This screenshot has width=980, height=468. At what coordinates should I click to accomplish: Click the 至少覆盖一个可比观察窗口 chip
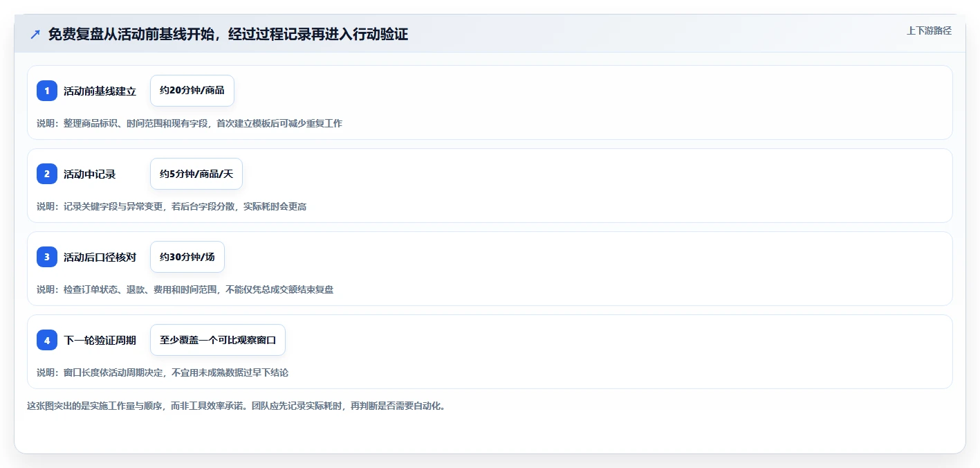(x=218, y=340)
